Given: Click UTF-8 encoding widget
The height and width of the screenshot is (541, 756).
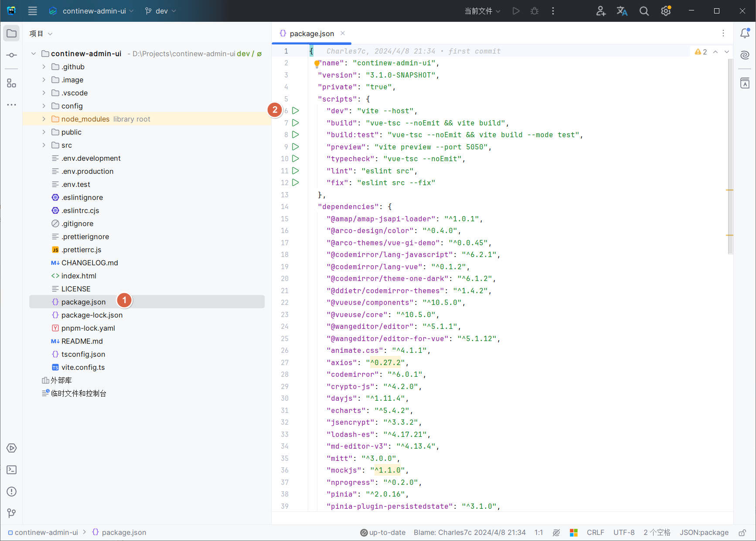Looking at the screenshot, I should coord(624,533).
